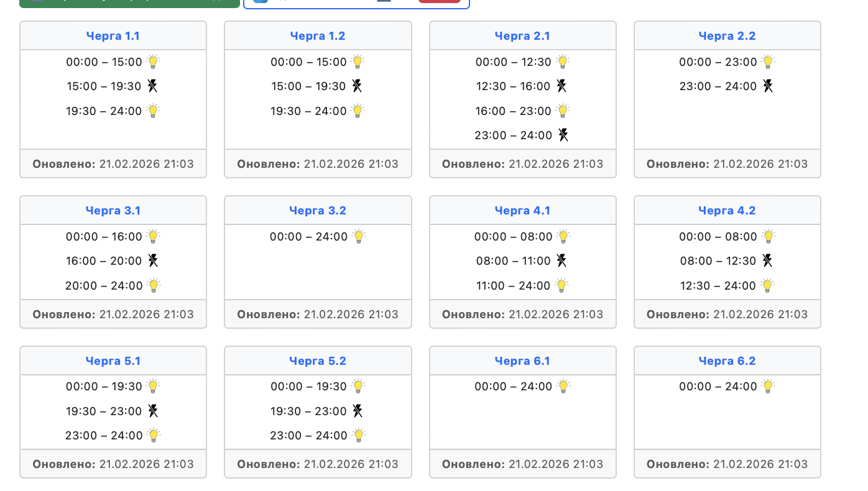Click the Черга 3.2 heading link
Image resolution: width=868 pixels, height=491 pixels.
point(318,211)
